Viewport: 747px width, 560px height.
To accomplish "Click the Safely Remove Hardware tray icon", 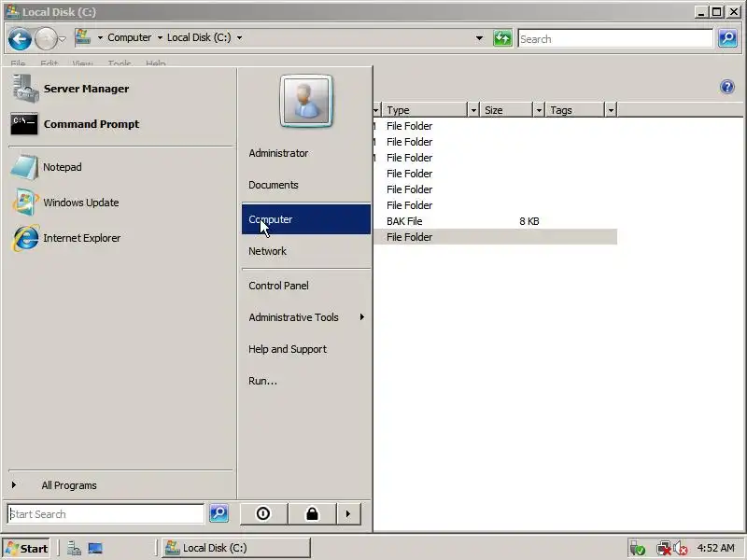I will point(638,549).
